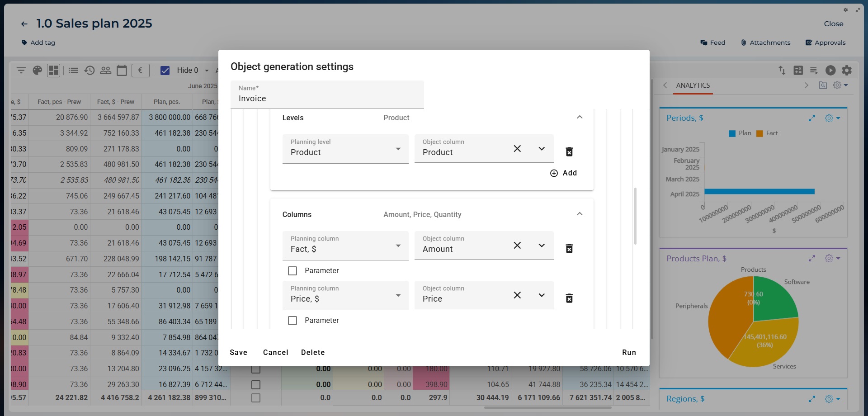Toggle the Hide 0 checkbox
This screenshot has width=868, height=416.
pos(165,70)
